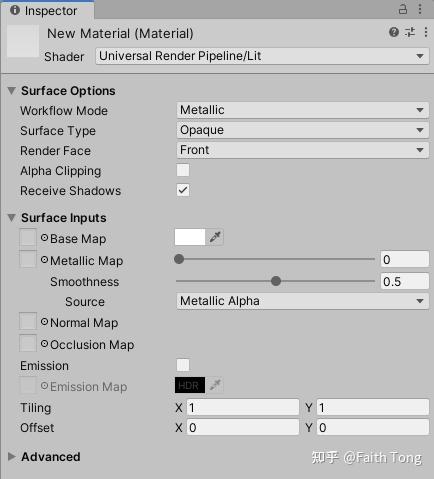Enable Alpha Clipping checkbox

(x=183, y=170)
